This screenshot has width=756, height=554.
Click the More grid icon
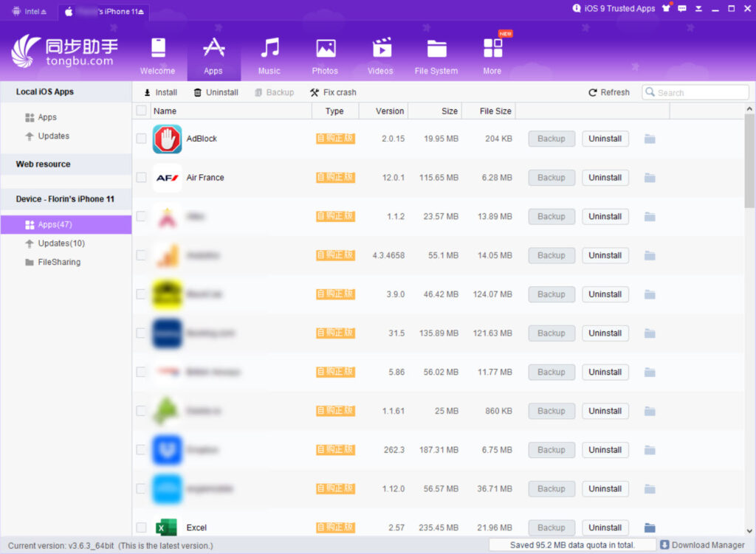coord(492,49)
